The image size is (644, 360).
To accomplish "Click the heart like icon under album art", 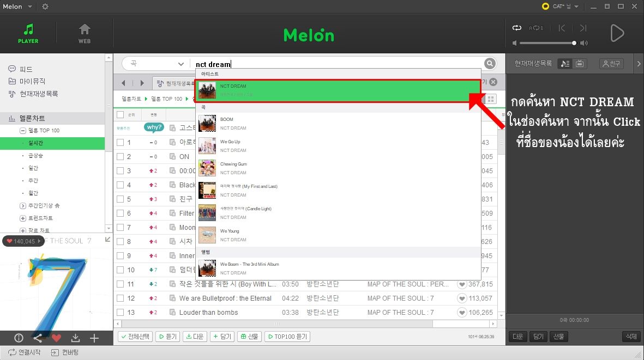I will [x=56, y=338].
